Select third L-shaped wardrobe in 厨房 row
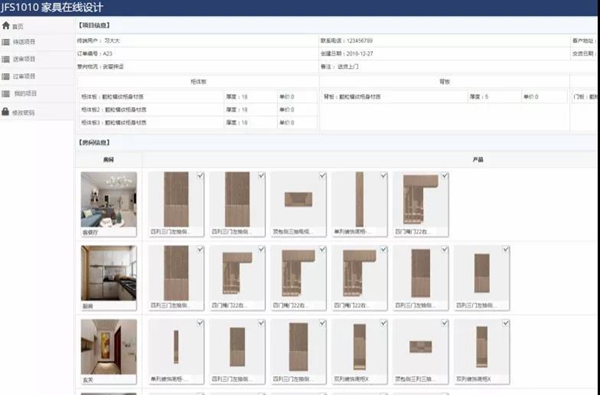The height and width of the screenshot is (395, 600). (x=359, y=273)
